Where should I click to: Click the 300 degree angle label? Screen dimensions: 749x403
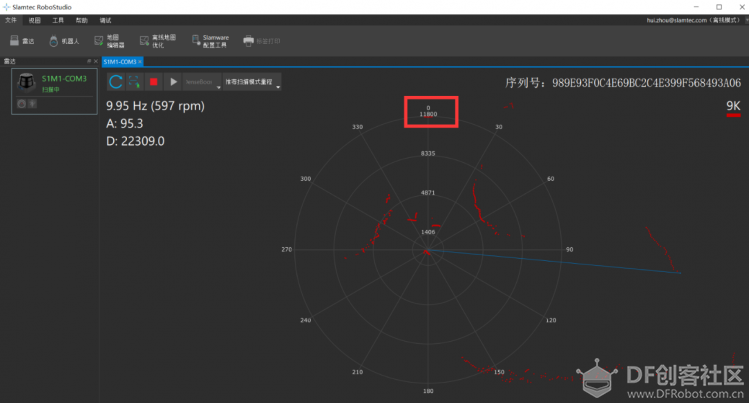pos(306,179)
